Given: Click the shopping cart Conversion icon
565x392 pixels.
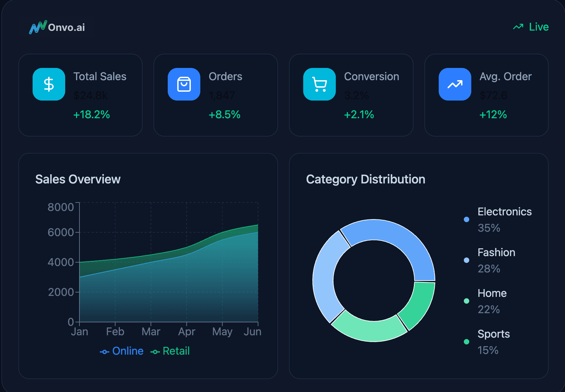Looking at the screenshot, I should (x=320, y=84).
